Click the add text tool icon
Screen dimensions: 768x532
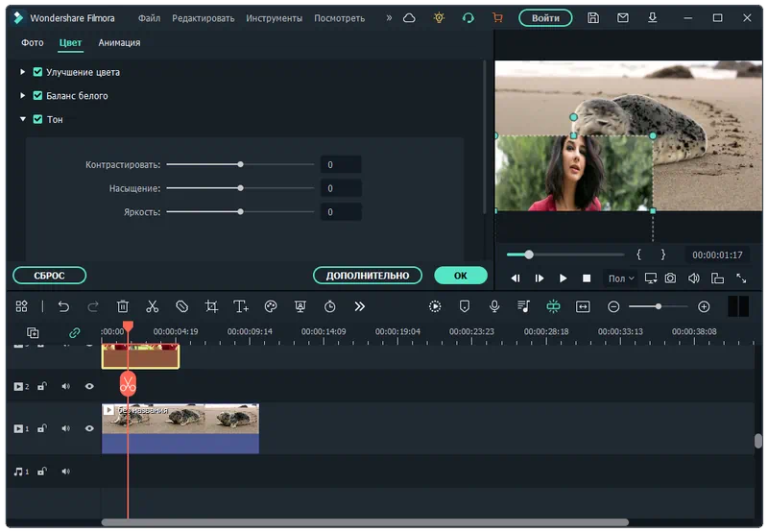(241, 306)
